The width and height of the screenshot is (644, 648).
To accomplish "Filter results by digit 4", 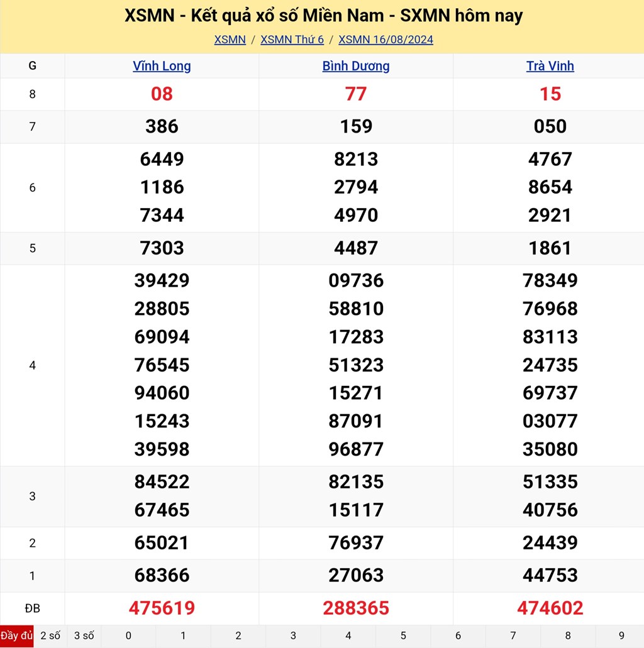I will pyautogui.click(x=348, y=635).
